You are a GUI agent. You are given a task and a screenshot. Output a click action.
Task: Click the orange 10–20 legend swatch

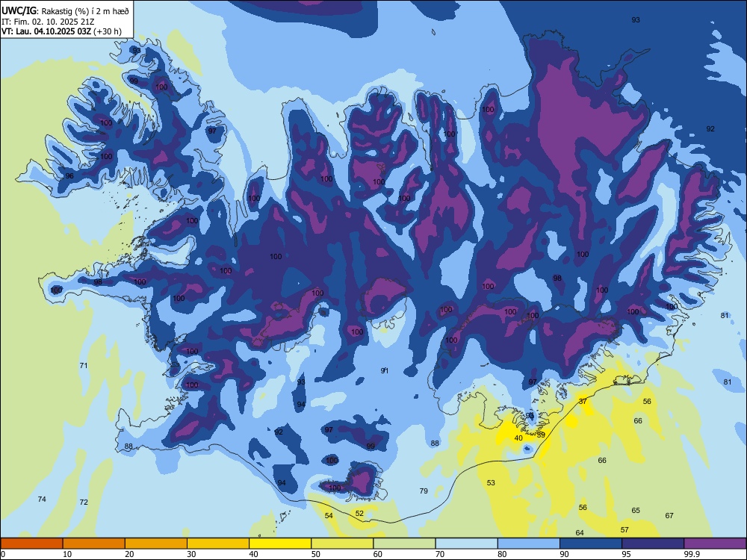tap(94, 544)
